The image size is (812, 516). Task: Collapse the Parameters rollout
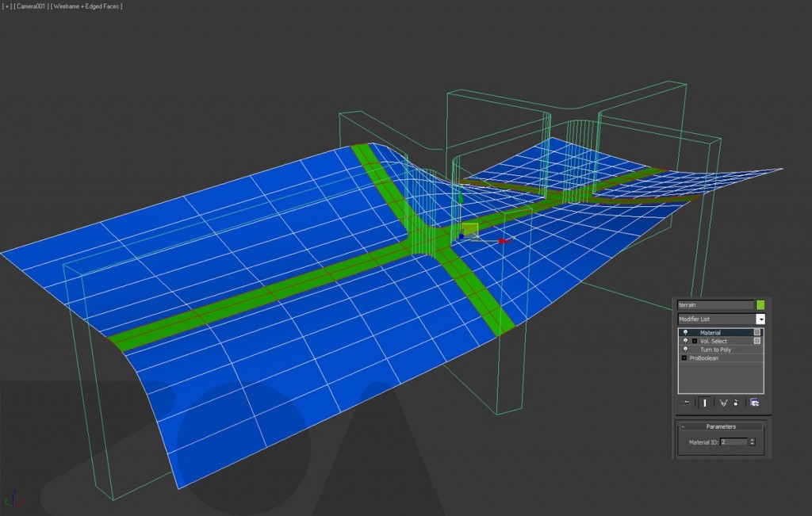pyautogui.click(x=683, y=426)
